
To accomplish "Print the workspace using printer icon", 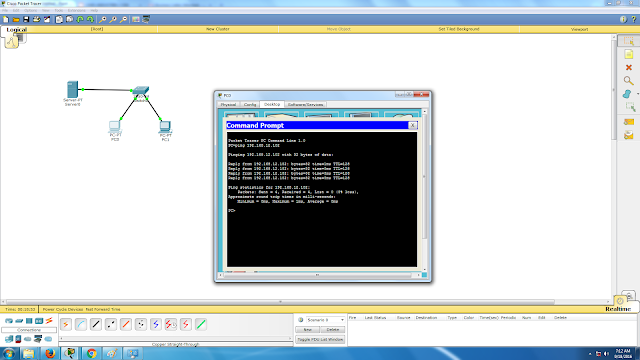I will coord(36,19).
